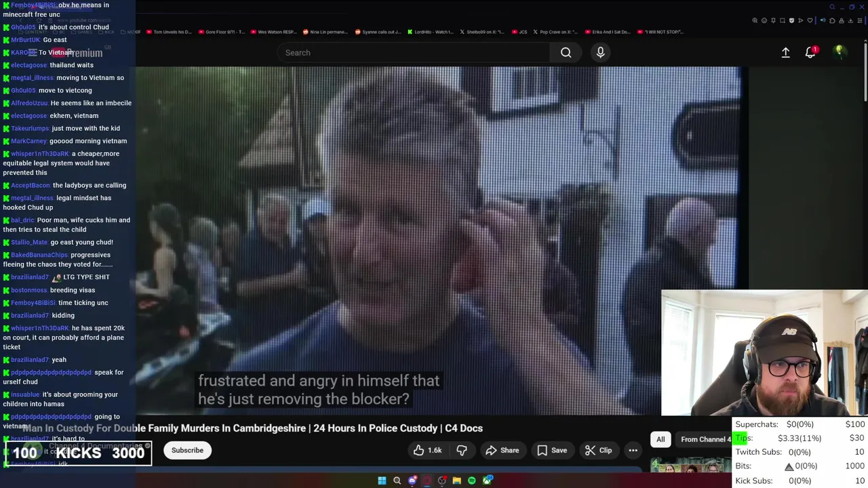Image resolution: width=868 pixels, height=488 pixels.
Task: Open browser downloads icon
Action: [850, 20]
